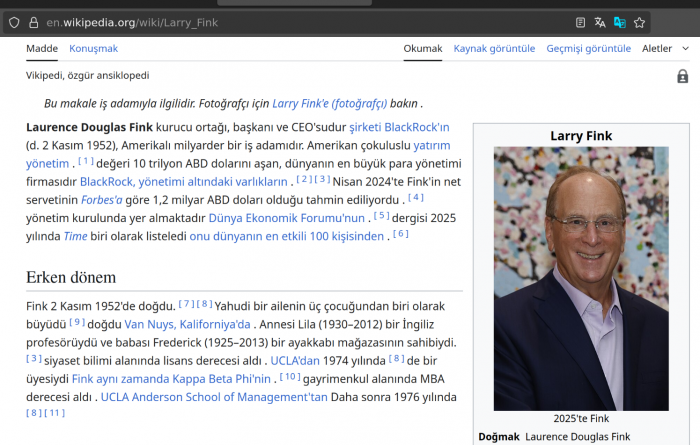Follow UCLA Anderson School of Management'tan link
Screen dimensions: 700x445
click(x=214, y=397)
